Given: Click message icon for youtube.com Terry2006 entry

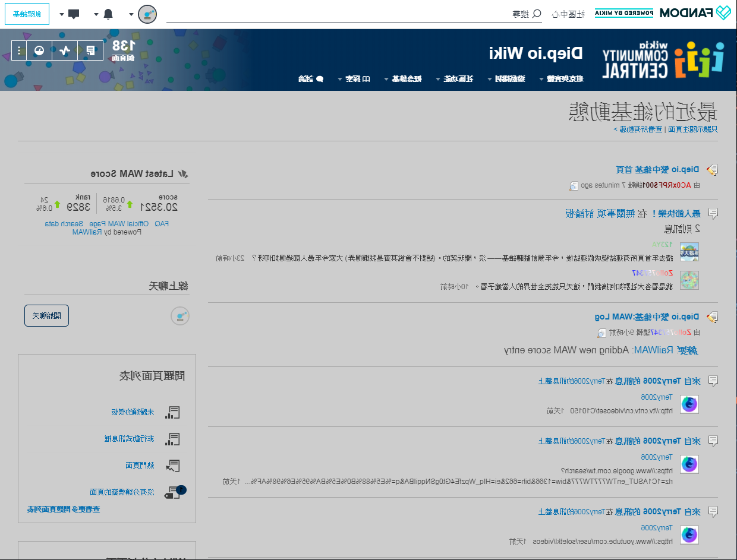Looking at the screenshot, I should (713, 511).
